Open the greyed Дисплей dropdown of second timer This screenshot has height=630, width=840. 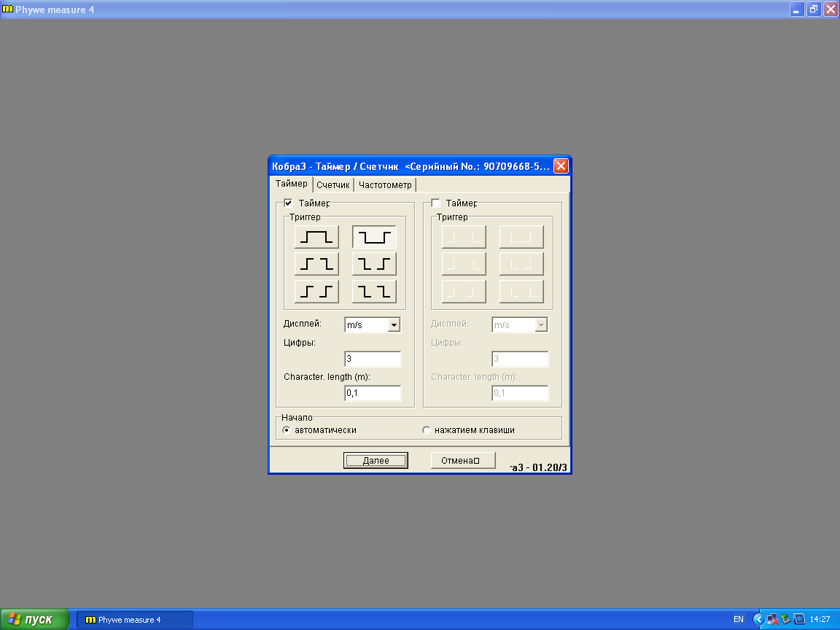point(541,324)
